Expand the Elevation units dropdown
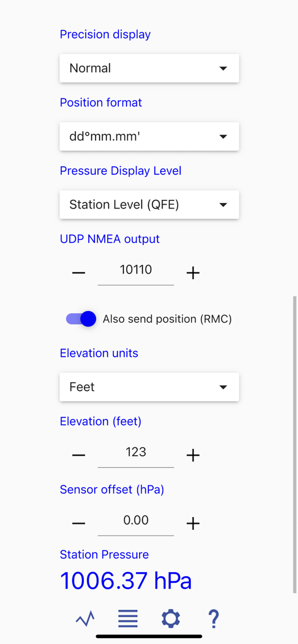 pyautogui.click(x=149, y=387)
